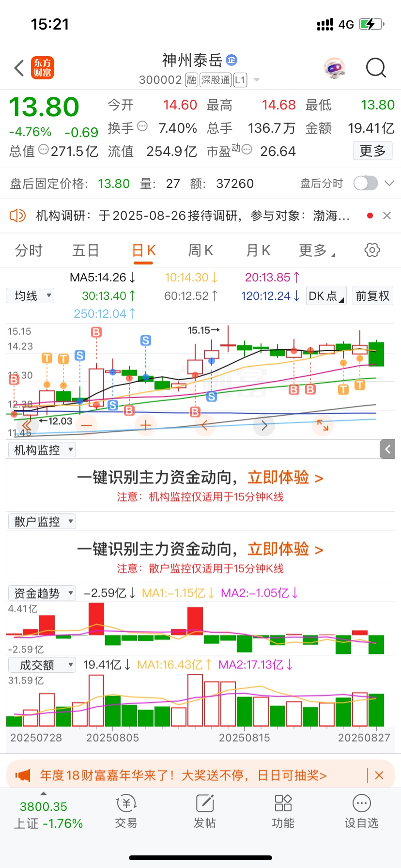Expand the after-hours panel chevron
The height and width of the screenshot is (868, 401).
click(x=389, y=183)
